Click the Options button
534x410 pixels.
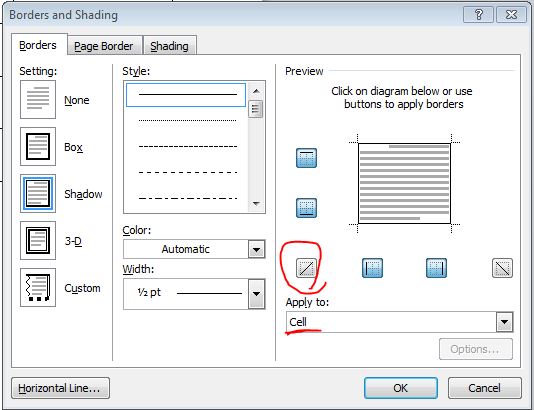coord(476,349)
